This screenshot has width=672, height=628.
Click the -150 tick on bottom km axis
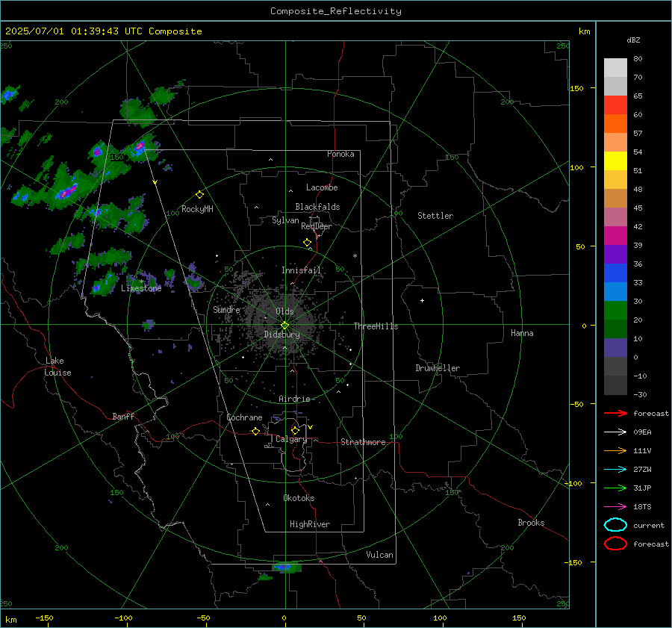(x=44, y=618)
